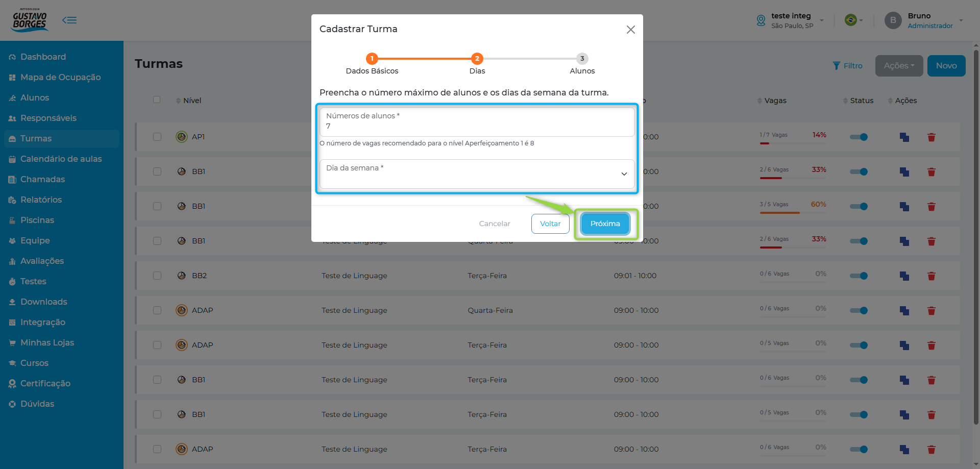Click the Testes sidebar icon
This screenshot has width=980, height=469.
tap(12, 282)
